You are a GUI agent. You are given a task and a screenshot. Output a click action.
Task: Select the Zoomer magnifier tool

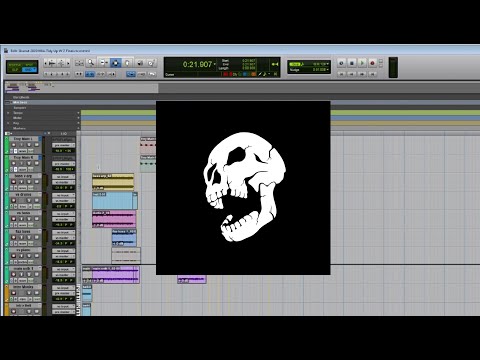click(91, 63)
